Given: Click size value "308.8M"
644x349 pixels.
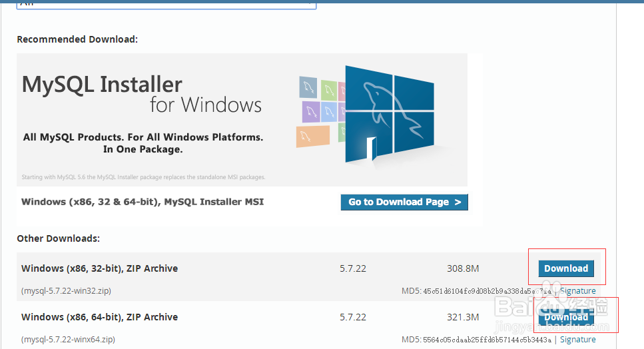Looking at the screenshot, I should pos(463,268).
